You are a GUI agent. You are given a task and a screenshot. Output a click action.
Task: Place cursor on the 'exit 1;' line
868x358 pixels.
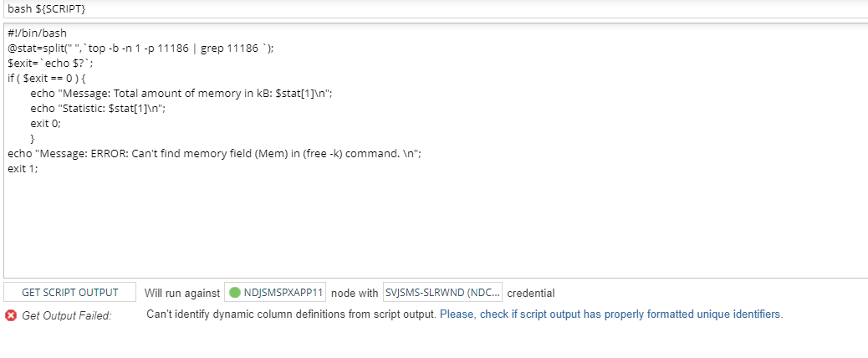pyautogui.click(x=23, y=168)
